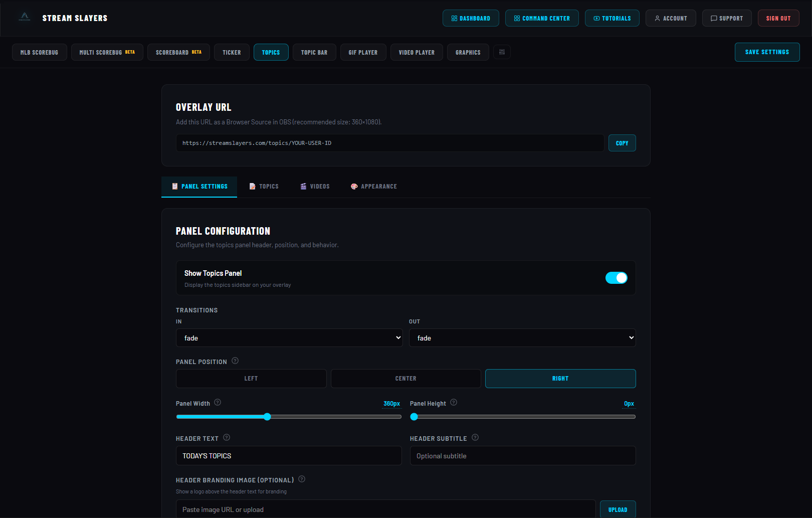Viewport: 812px width, 518px height.
Task: Click the overlay URL field
Action: 390,143
